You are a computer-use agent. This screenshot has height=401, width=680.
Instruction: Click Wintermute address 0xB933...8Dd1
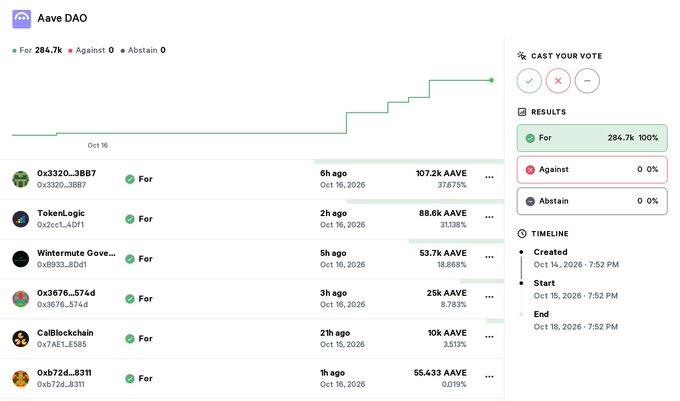[x=62, y=264]
